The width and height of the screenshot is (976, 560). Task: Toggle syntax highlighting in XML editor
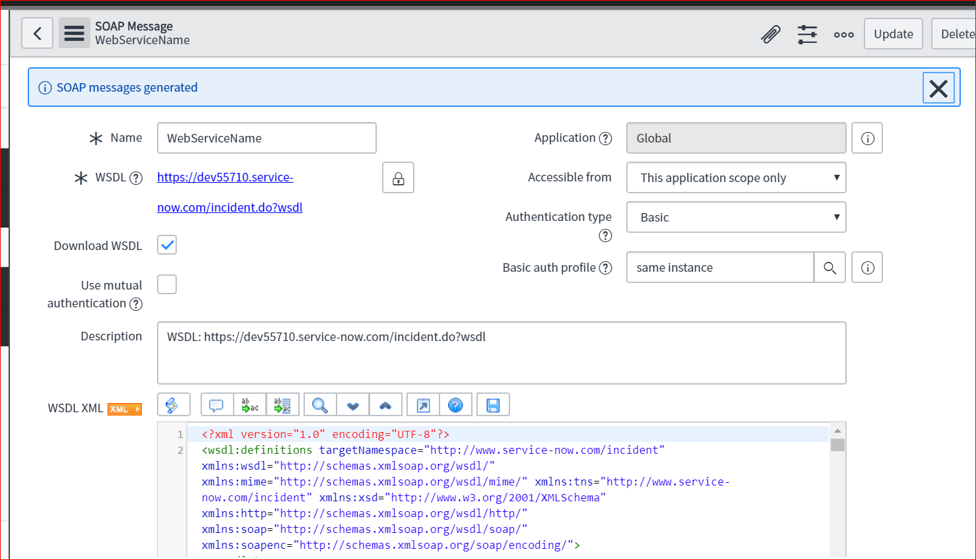tap(174, 405)
